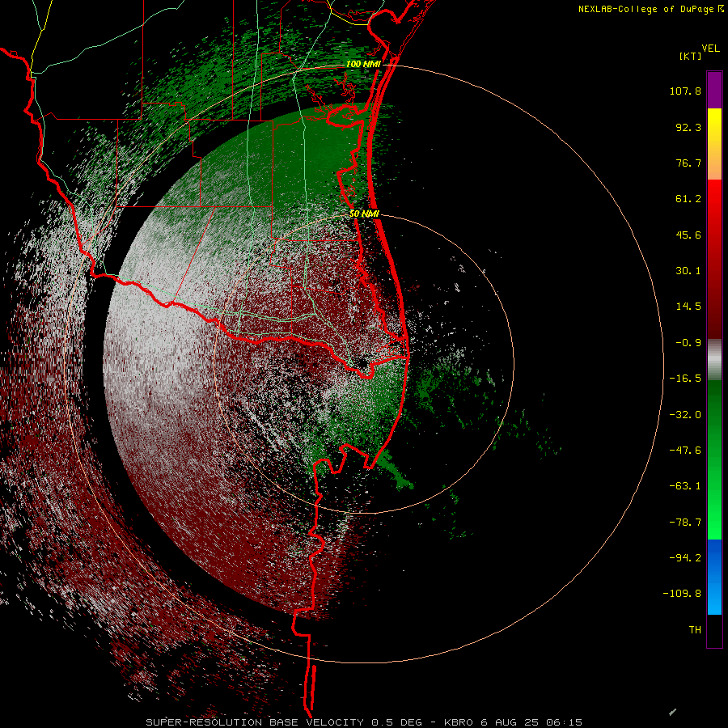Click the -0.9 velocity scale value
The image size is (728, 728).
coord(688,343)
